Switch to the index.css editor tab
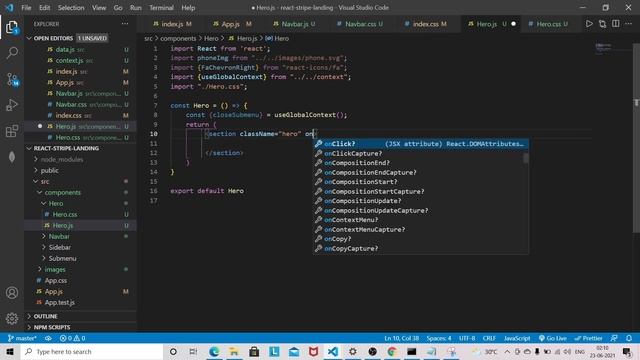 [425, 24]
